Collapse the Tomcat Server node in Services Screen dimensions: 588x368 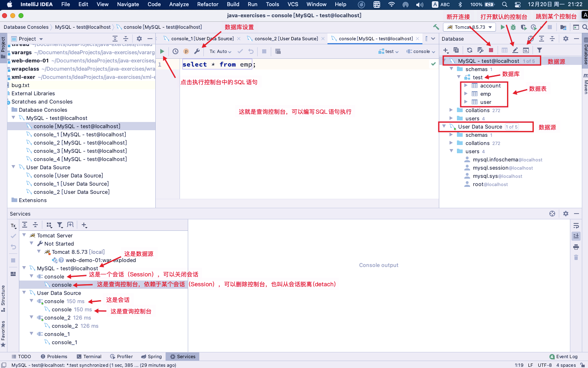[x=24, y=235]
